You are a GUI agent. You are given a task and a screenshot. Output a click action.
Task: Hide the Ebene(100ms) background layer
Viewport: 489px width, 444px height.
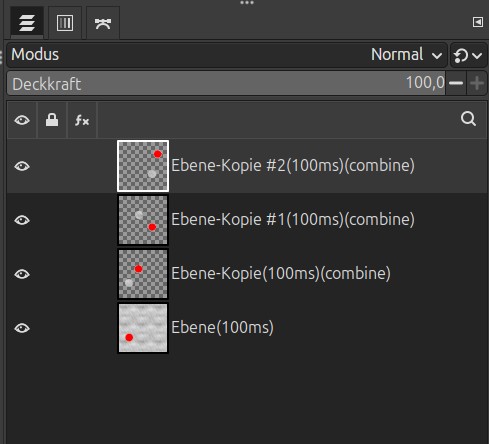point(22,328)
